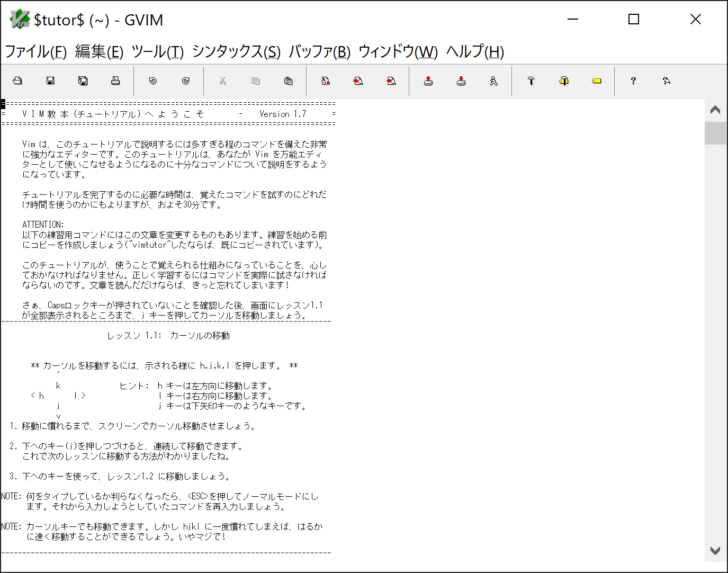Redo the undone change
The image size is (728, 573).
click(x=185, y=80)
